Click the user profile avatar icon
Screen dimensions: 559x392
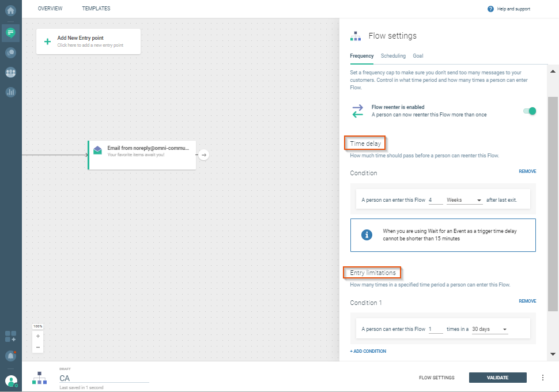coord(10,381)
